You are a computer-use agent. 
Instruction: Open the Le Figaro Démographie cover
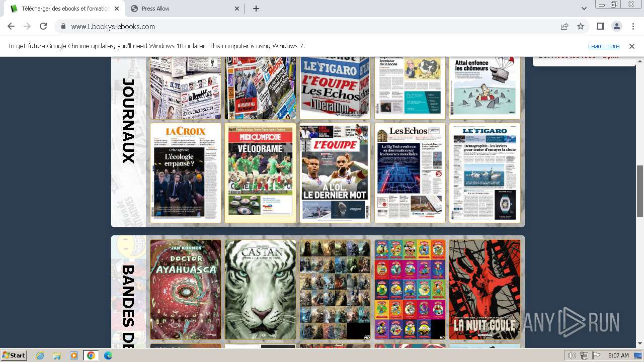click(485, 172)
